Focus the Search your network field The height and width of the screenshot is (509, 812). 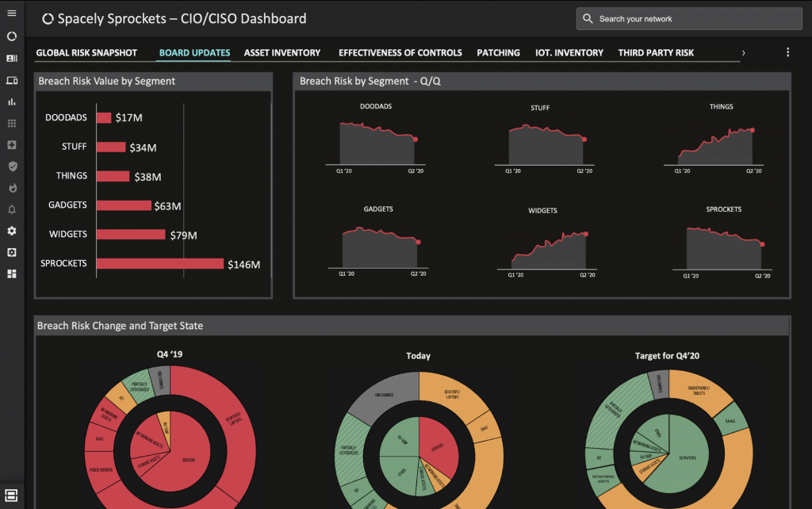coord(689,19)
